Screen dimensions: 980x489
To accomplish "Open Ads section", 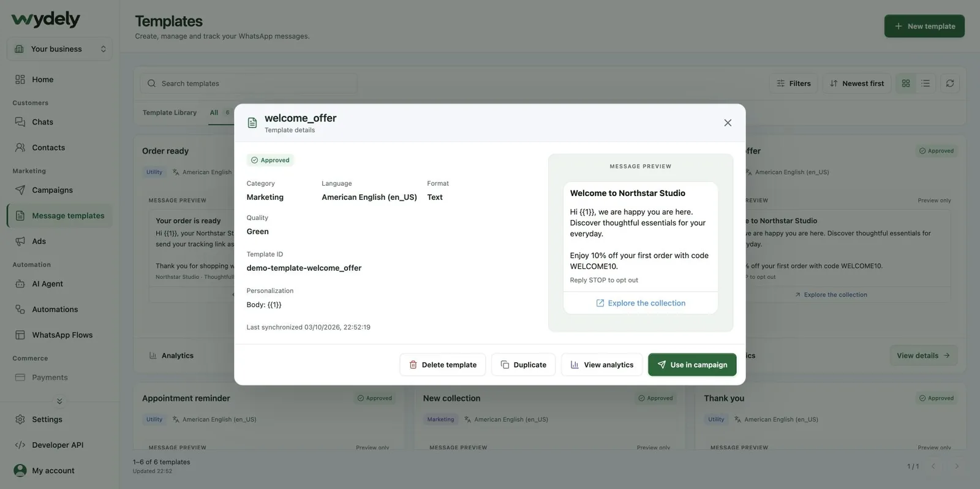I will [59, 241].
